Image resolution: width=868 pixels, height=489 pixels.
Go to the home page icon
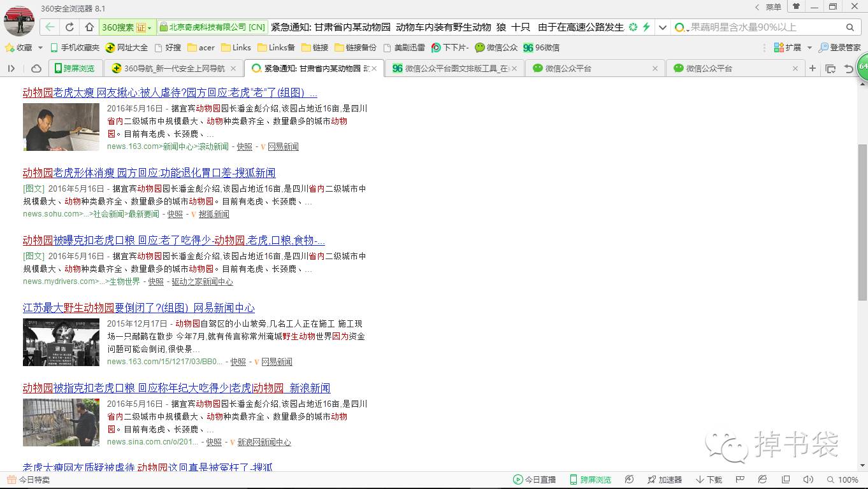coord(89,27)
